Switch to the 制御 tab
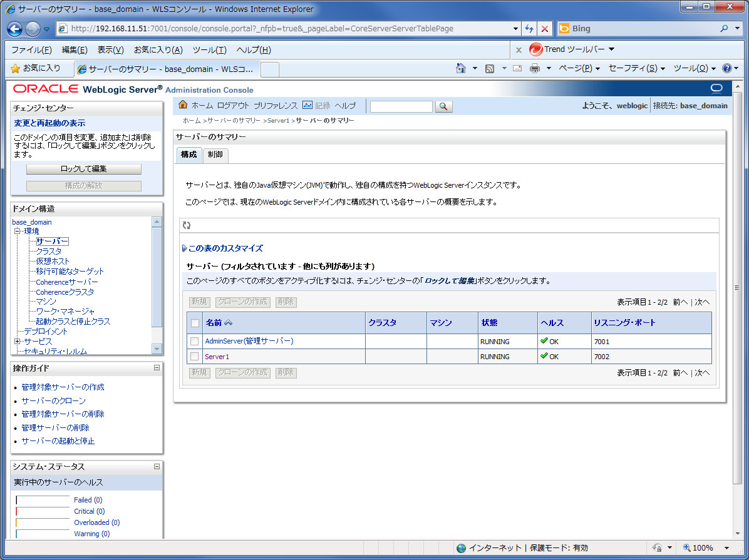 215,155
